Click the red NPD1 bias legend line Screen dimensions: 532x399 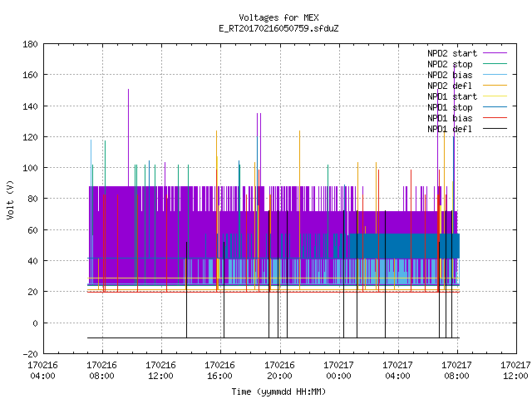pos(495,118)
